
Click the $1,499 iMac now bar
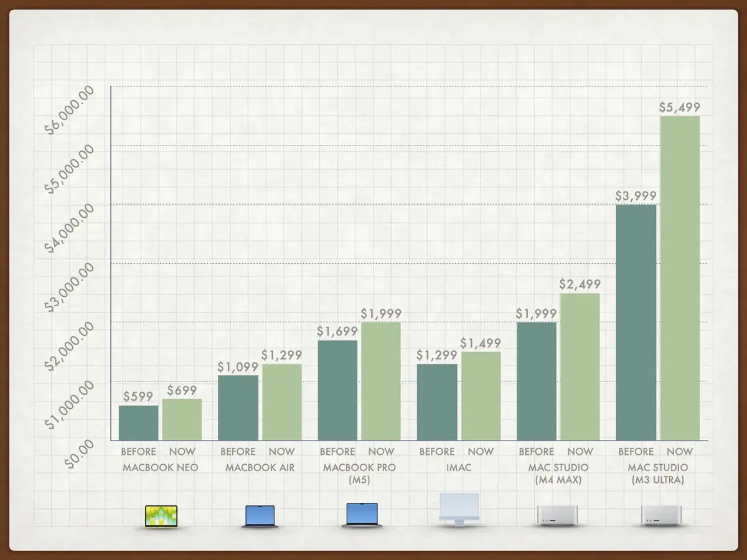481,396
